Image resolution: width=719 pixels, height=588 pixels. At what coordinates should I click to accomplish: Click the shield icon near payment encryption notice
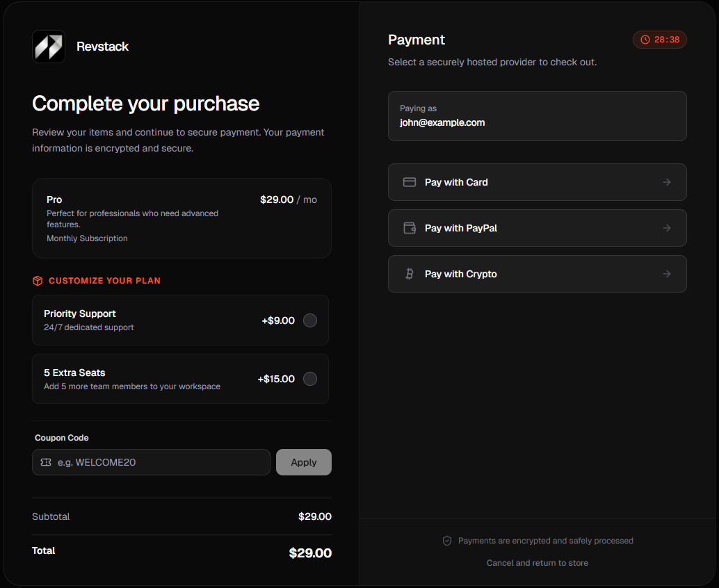click(x=447, y=541)
